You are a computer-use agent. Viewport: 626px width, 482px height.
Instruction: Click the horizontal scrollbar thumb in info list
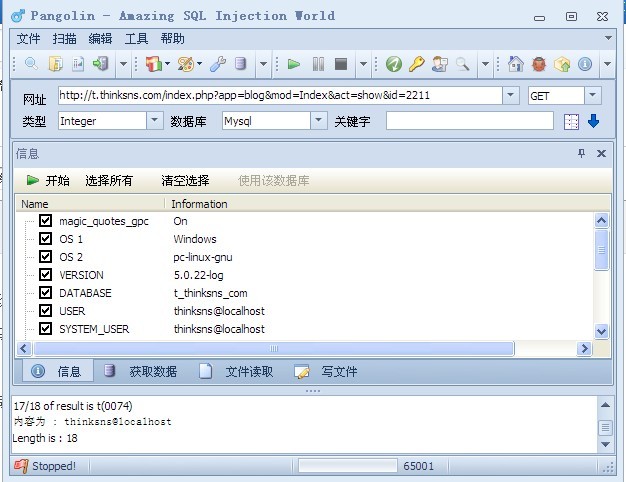click(x=274, y=348)
